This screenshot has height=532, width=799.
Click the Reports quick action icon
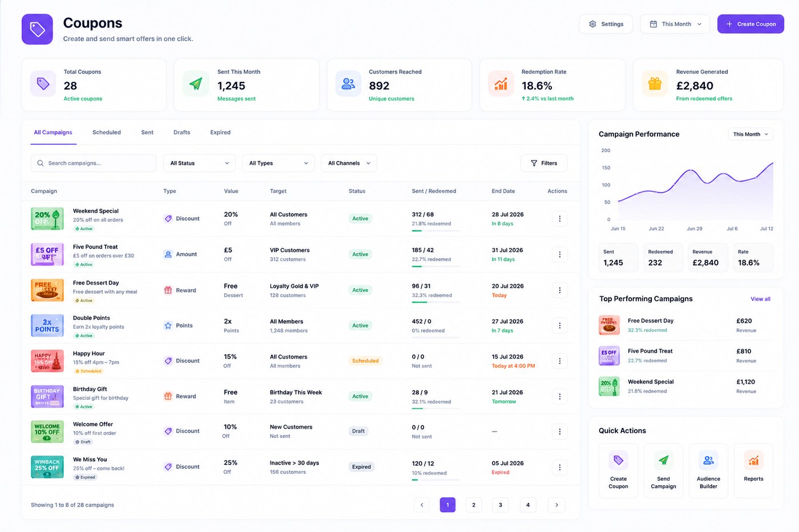[753, 460]
